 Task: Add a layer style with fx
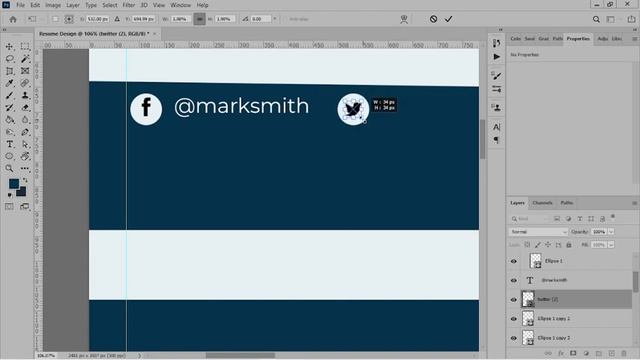561,353
